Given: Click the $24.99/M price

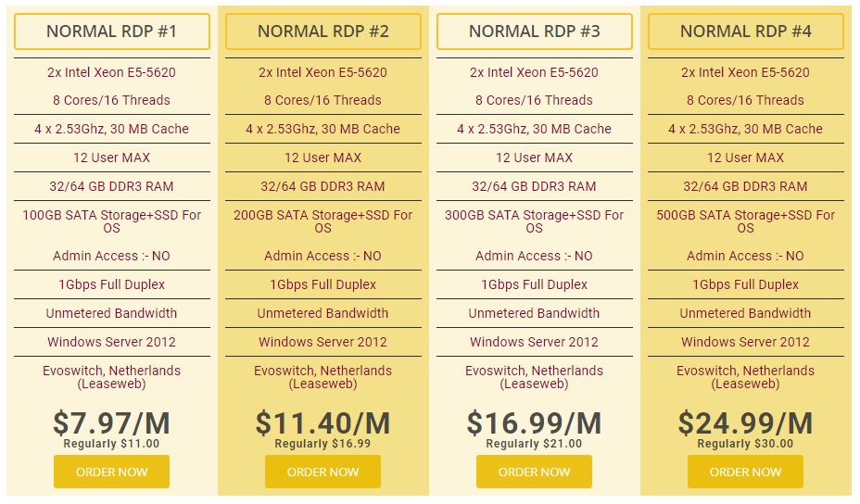Looking at the screenshot, I should click(x=745, y=422).
